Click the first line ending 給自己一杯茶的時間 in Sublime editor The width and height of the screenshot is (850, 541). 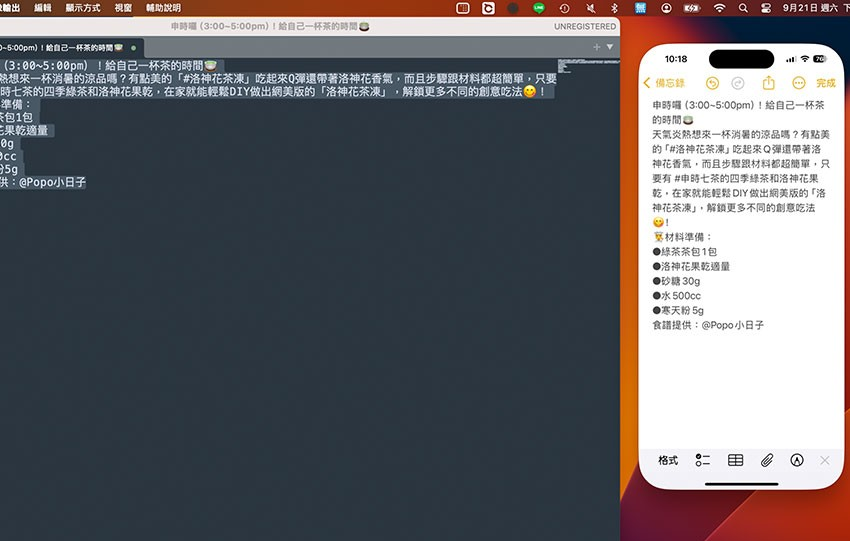(111, 66)
